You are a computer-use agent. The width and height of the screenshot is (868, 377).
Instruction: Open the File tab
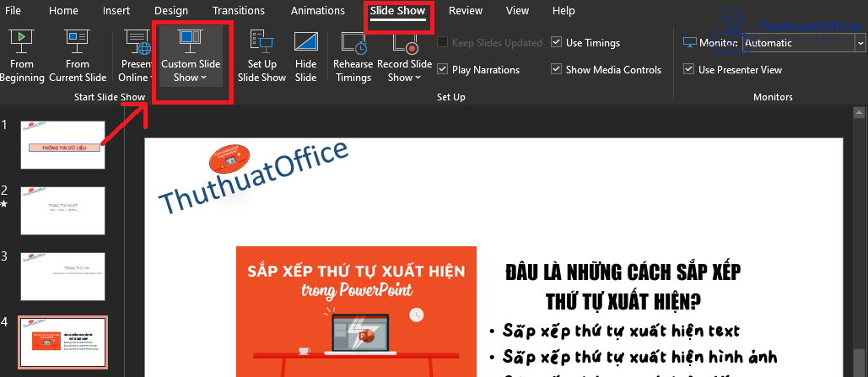pyautogui.click(x=13, y=10)
